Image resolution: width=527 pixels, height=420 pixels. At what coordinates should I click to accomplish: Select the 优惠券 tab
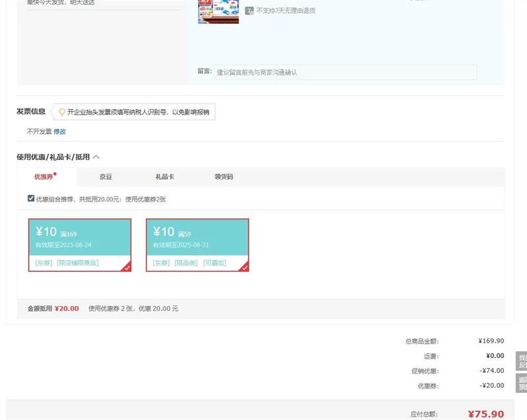pos(43,177)
